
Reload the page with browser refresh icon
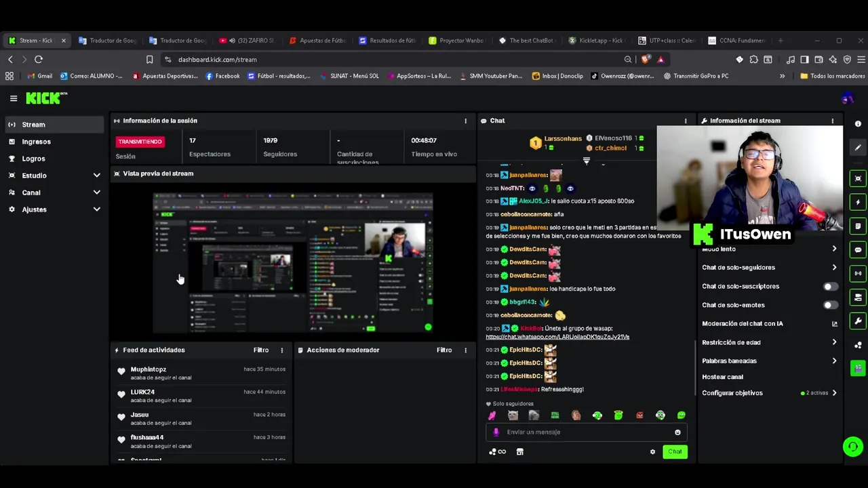pos(39,60)
